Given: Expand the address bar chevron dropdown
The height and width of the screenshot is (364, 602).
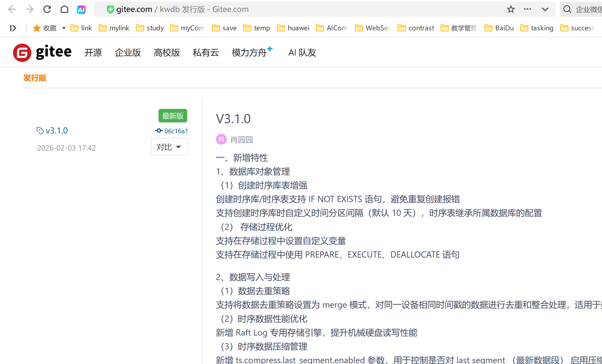Looking at the screenshot, I should 545,9.
